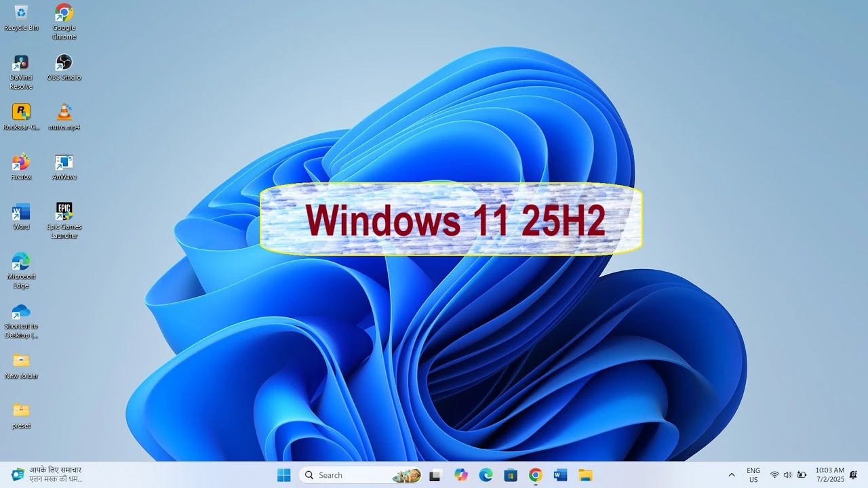This screenshot has height=488, width=868.
Task: Open the ENG US language switcher
Action: [x=753, y=475]
